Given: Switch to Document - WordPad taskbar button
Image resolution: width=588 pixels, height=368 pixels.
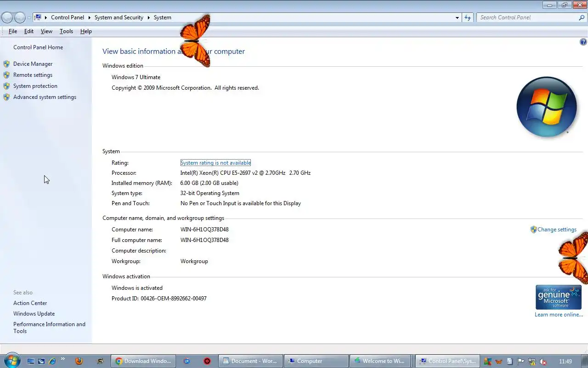Looking at the screenshot, I should [250, 361].
